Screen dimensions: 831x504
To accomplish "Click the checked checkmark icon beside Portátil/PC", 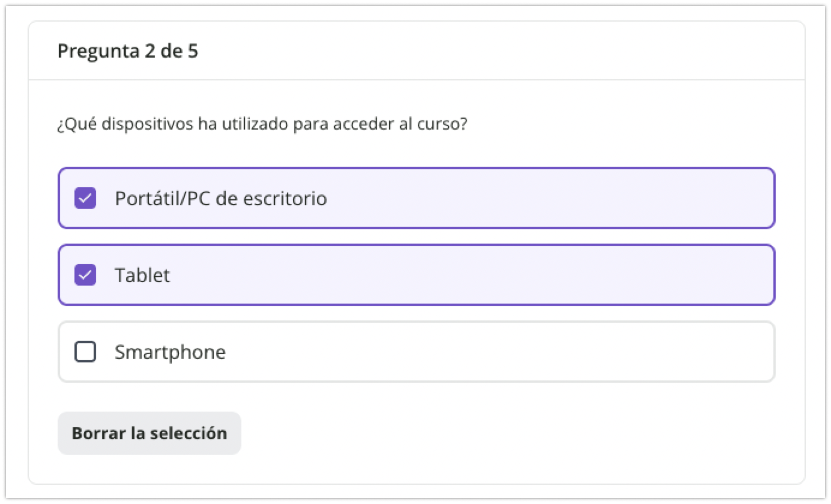I will click(85, 197).
